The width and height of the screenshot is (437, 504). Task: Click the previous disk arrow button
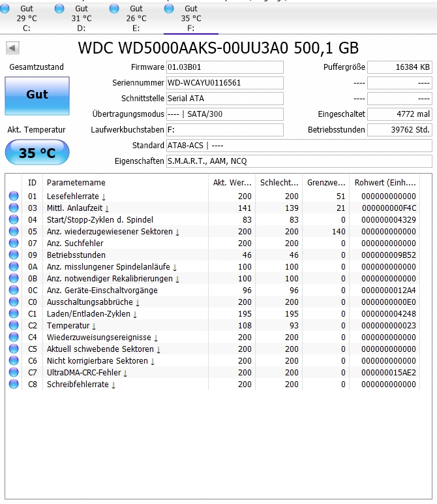(12, 48)
